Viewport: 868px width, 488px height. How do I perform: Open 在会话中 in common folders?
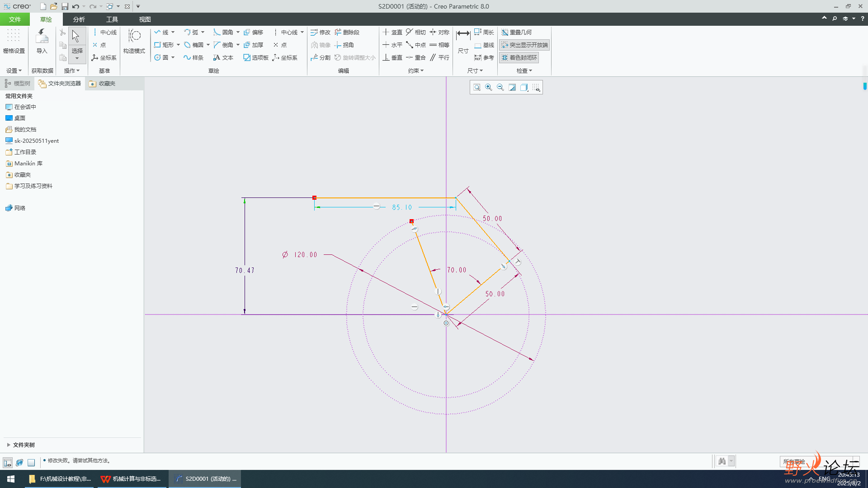(x=21, y=107)
